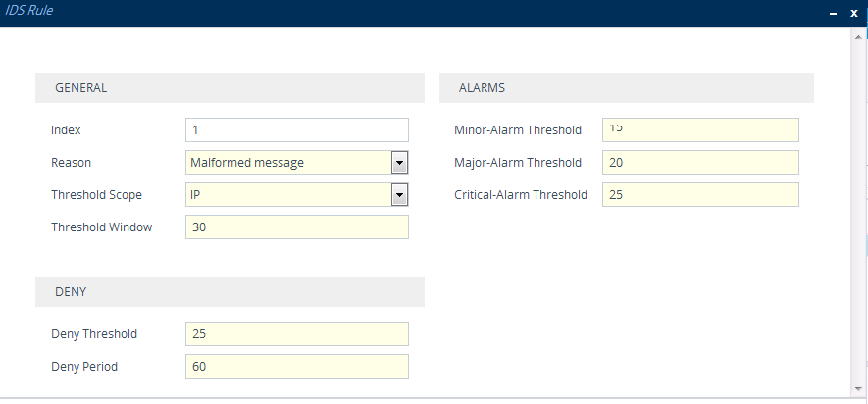Viewport: 868px width, 404px height.
Task: Click the Critical-Alarm Threshold field
Action: coord(700,195)
